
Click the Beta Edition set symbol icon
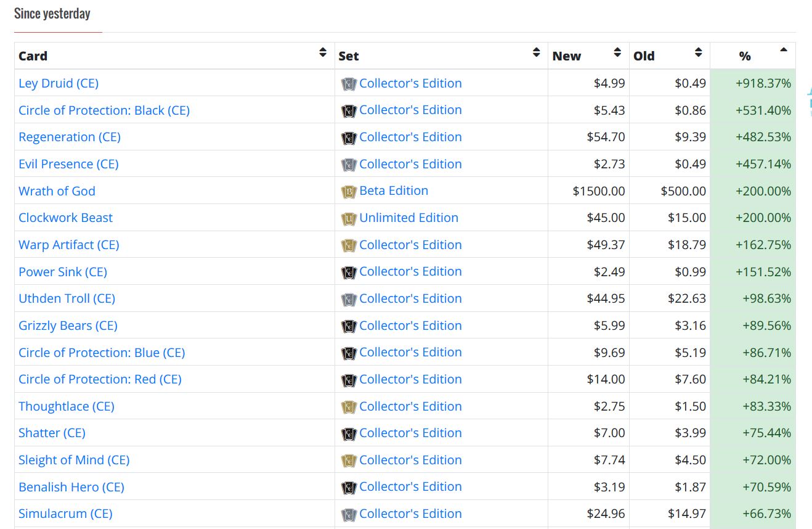349,192
